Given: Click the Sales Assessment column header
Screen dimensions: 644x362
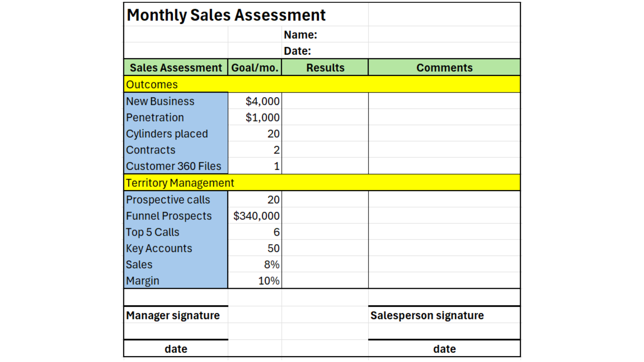Looking at the screenshot, I should click(176, 68).
